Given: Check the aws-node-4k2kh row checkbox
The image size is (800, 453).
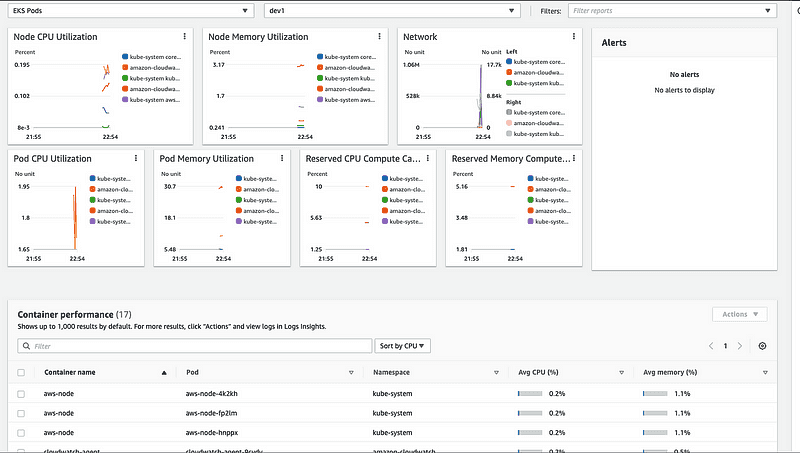Looking at the screenshot, I should point(21,394).
